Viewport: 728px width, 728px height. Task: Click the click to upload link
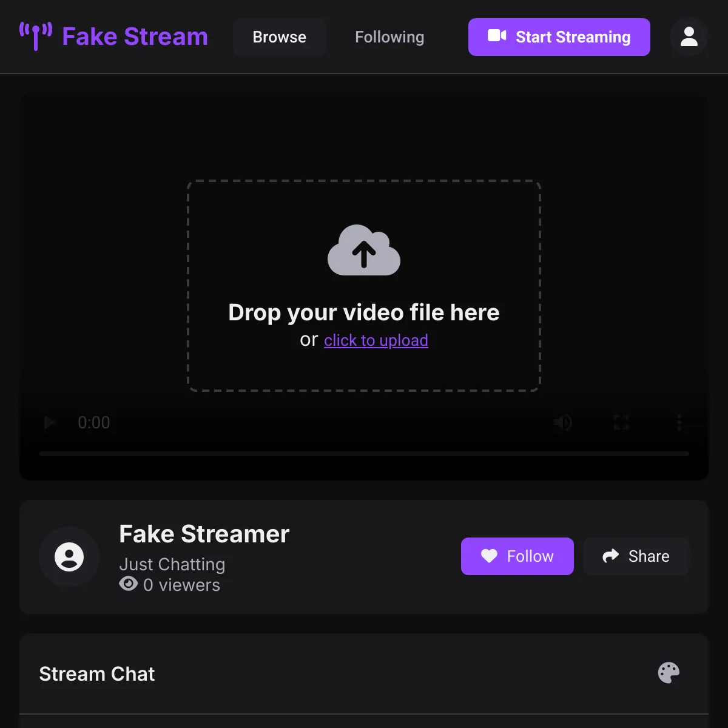(x=376, y=340)
